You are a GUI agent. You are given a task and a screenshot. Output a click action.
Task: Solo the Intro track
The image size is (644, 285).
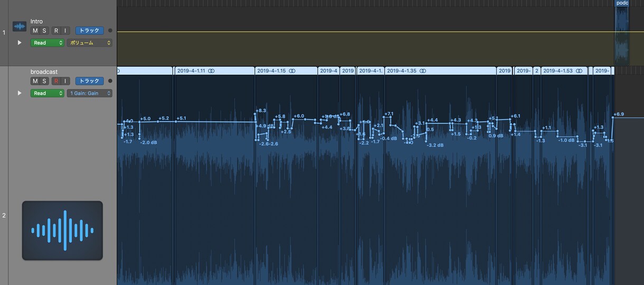point(44,31)
